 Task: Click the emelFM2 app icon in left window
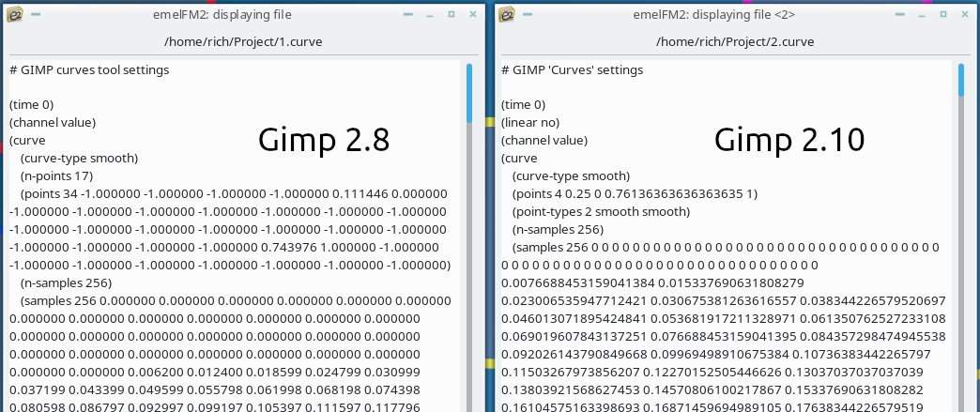pyautogui.click(x=14, y=14)
